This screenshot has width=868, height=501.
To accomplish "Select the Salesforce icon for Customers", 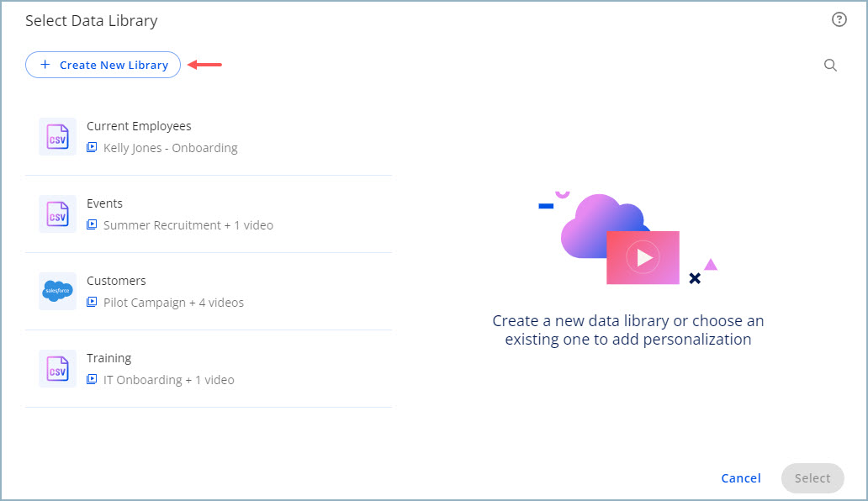I will (57, 291).
